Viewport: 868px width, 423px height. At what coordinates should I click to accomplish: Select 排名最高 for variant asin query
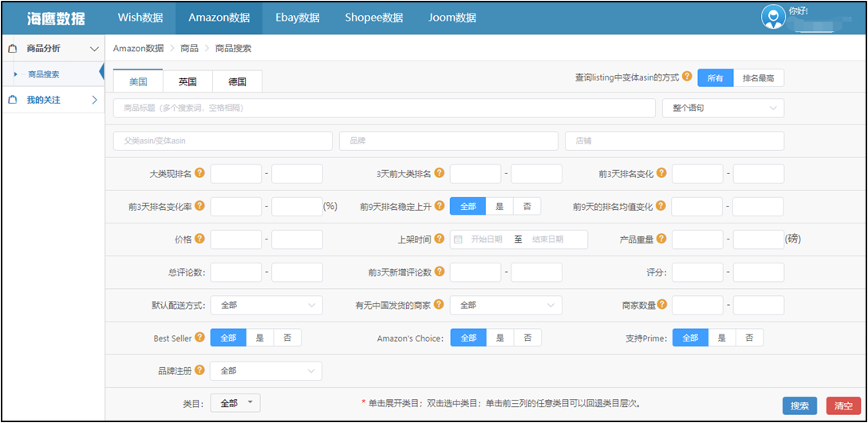tap(758, 77)
